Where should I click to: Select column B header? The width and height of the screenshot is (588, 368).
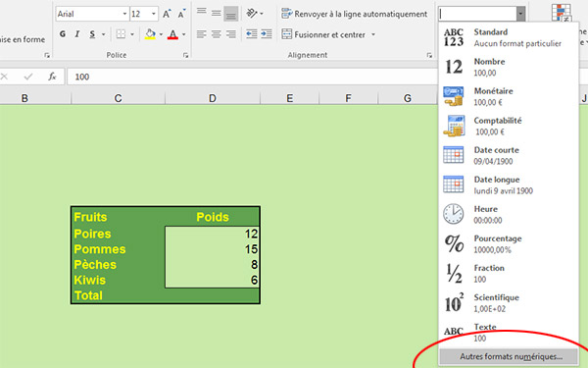click(24, 98)
